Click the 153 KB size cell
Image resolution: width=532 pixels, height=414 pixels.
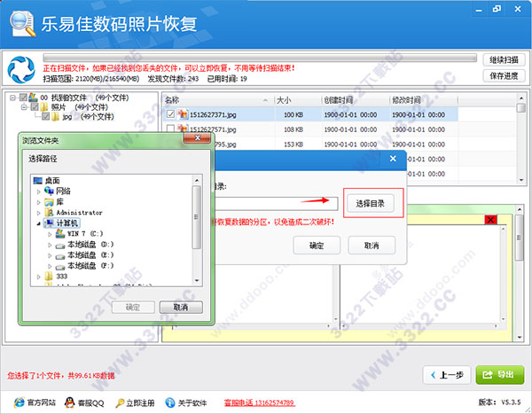click(x=293, y=145)
